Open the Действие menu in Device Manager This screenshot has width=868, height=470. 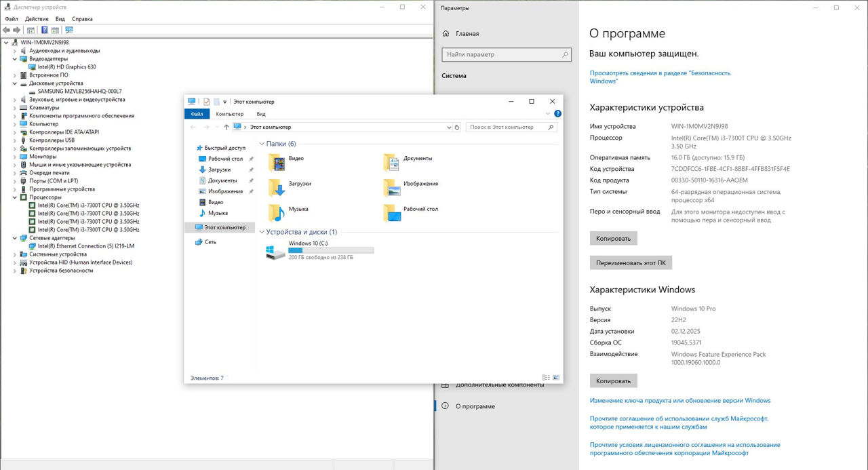coord(37,19)
